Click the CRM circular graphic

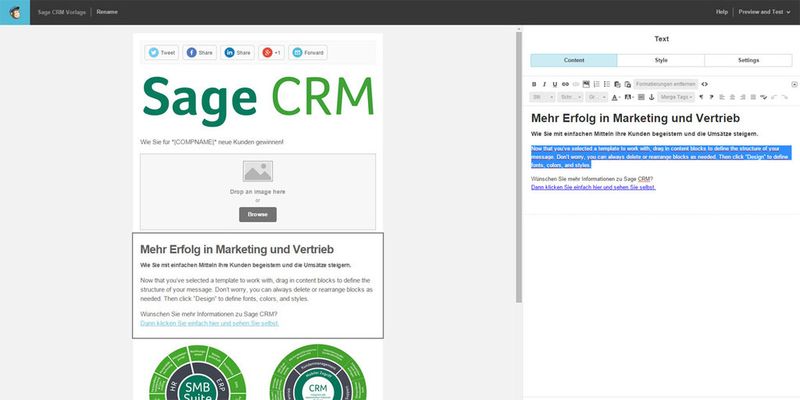pos(317,372)
